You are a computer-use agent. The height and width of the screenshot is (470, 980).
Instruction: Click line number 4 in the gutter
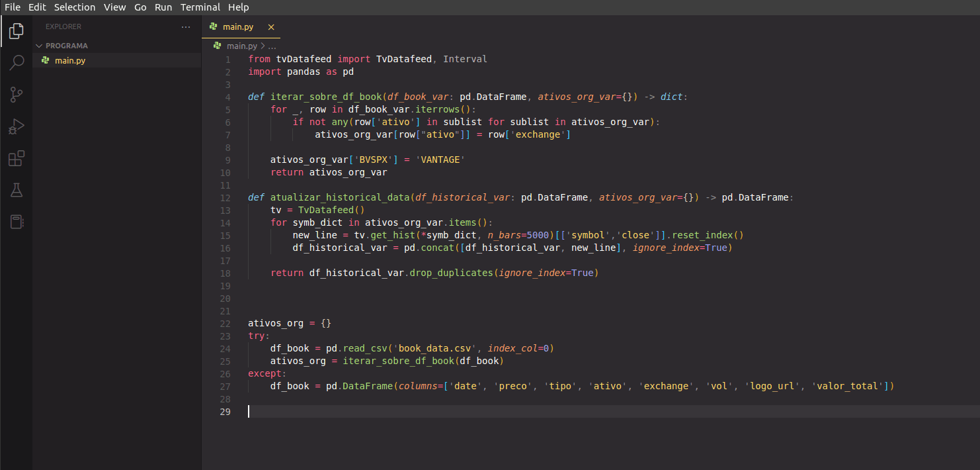(228, 97)
